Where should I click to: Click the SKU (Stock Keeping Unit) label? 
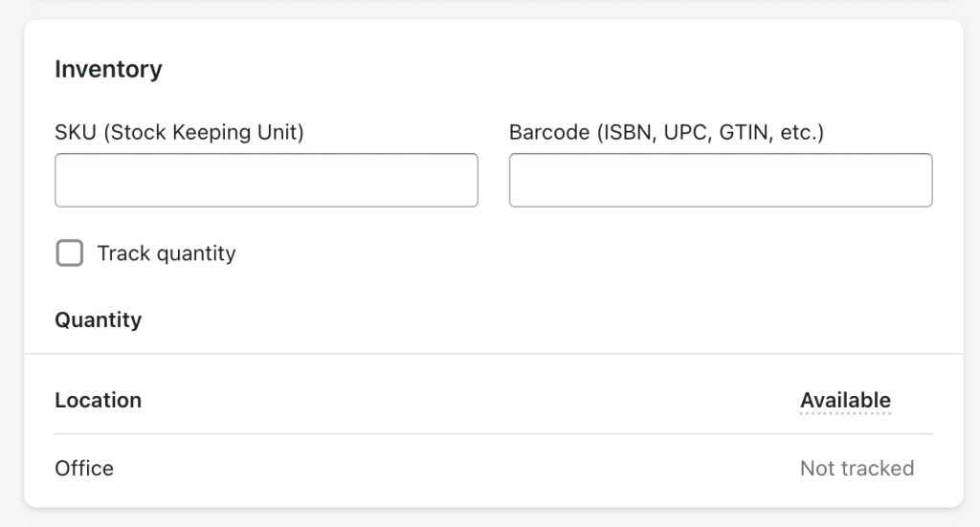pos(179,133)
